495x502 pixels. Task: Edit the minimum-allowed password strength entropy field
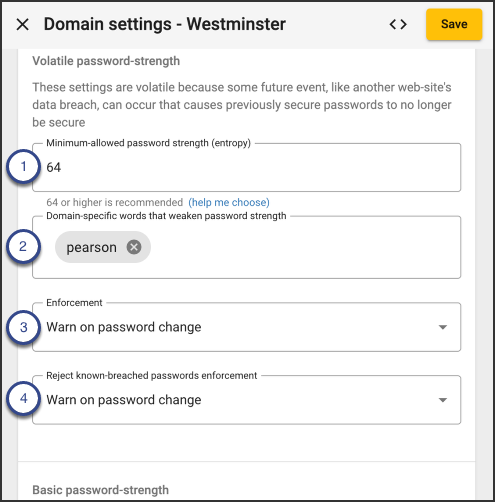247,167
